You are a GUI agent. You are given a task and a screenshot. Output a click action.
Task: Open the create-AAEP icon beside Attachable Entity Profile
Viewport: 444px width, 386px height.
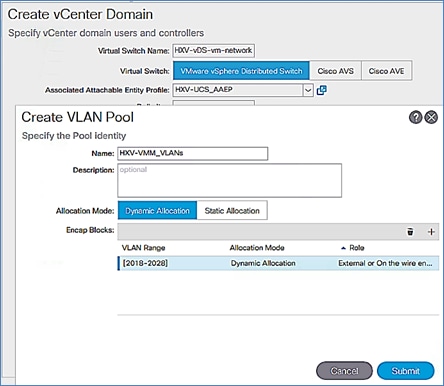click(x=321, y=90)
